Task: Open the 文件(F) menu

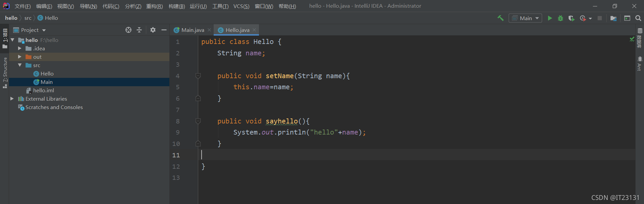Action: pyautogui.click(x=22, y=6)
